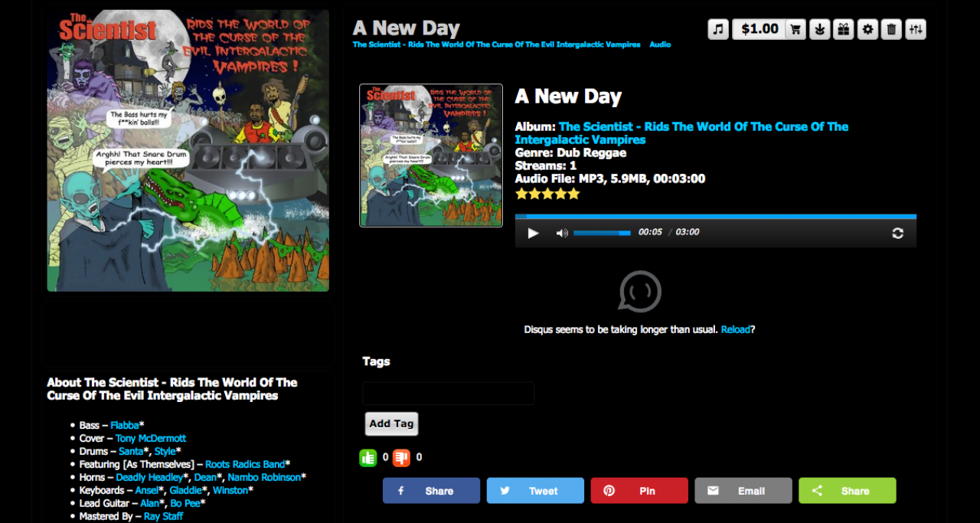Click the Add Tag button

coord(391,423)
